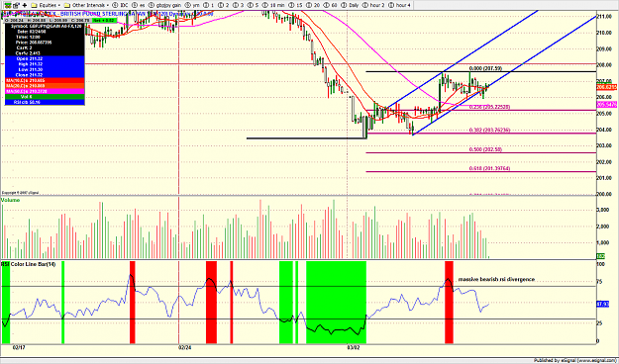Click the orange MA(20,C) row in data window
This screenshot has height=364, width=619.
[45, 86]
